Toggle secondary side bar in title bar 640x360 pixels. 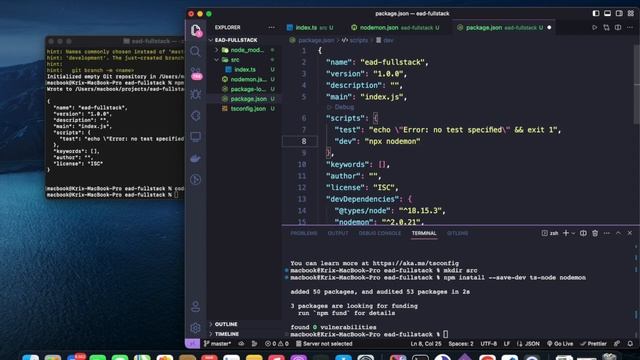coord(619,13)
